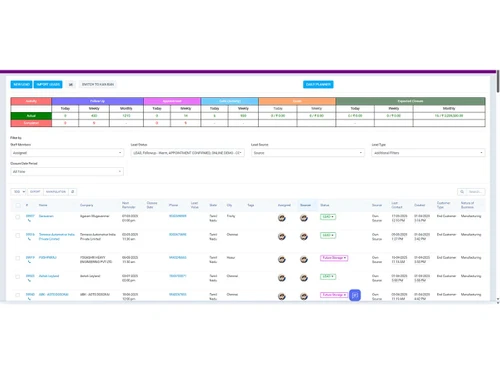
Task: Click the Source avatar in Tenneco row
Action: [x=304, y=236]
